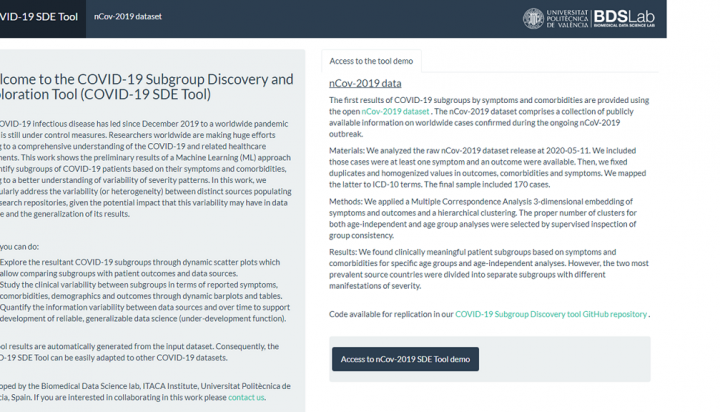Select the 'Access to the tool demo' tab

371,61
